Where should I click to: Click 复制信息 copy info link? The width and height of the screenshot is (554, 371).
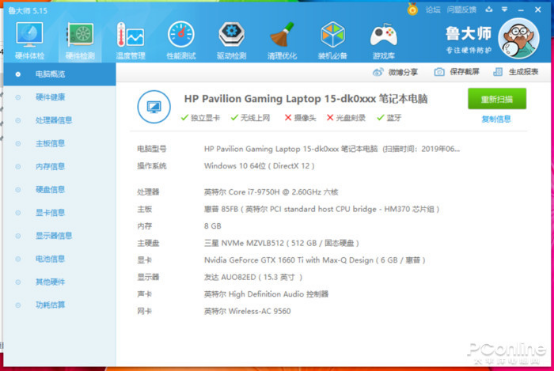tap(496, 119)
